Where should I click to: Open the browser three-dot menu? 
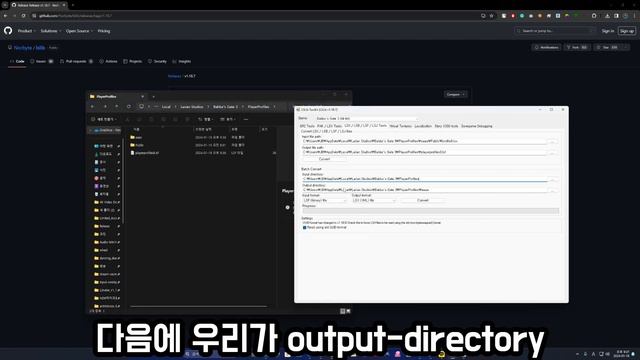click(635, 16)
